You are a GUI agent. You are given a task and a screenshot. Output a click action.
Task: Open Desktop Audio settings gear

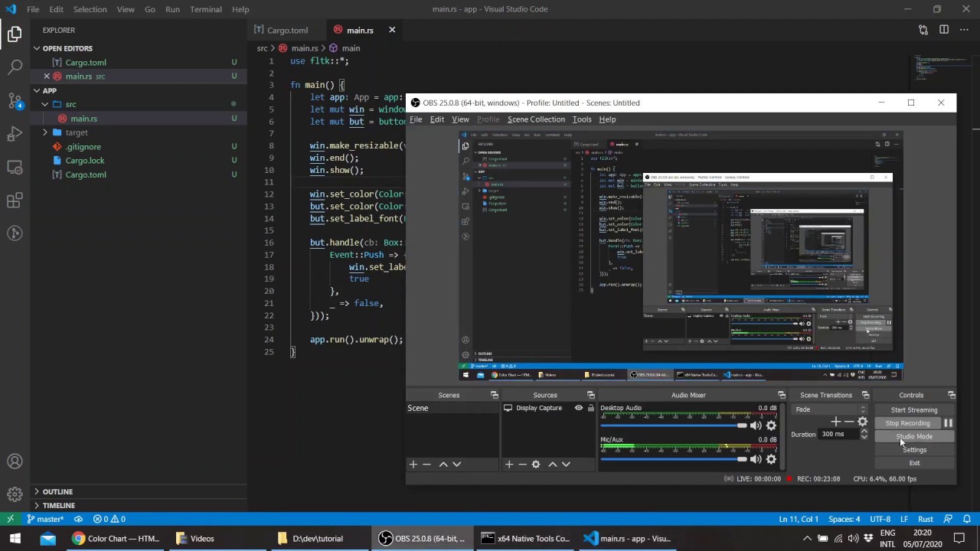[x=771, y=425]
